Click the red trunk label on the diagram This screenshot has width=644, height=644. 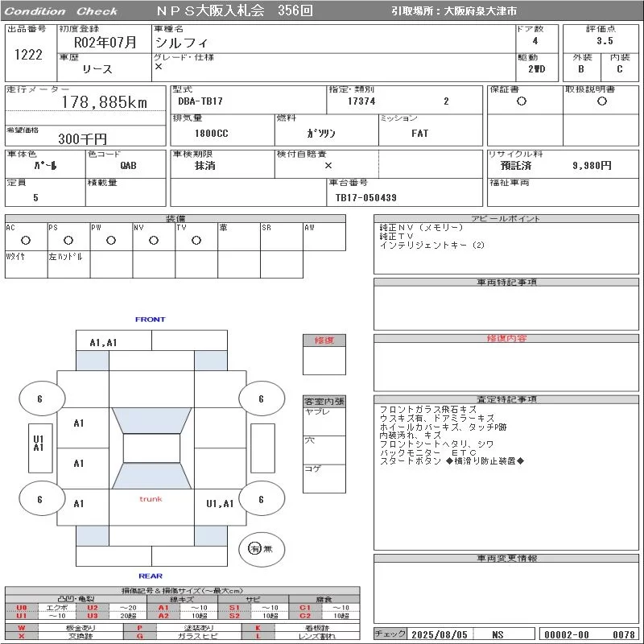click(x=151, y=499)
